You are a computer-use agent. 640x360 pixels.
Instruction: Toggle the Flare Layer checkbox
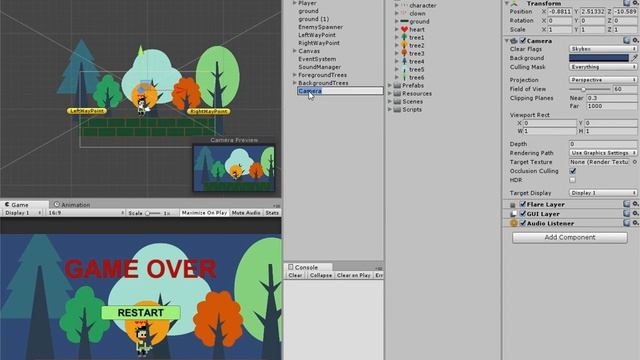(x=523, y=204)
